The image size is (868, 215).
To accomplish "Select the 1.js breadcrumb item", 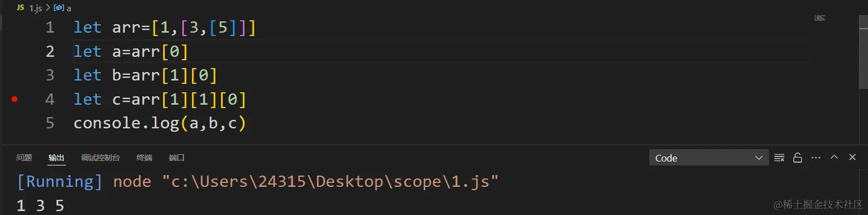I will tap(35, 9).
